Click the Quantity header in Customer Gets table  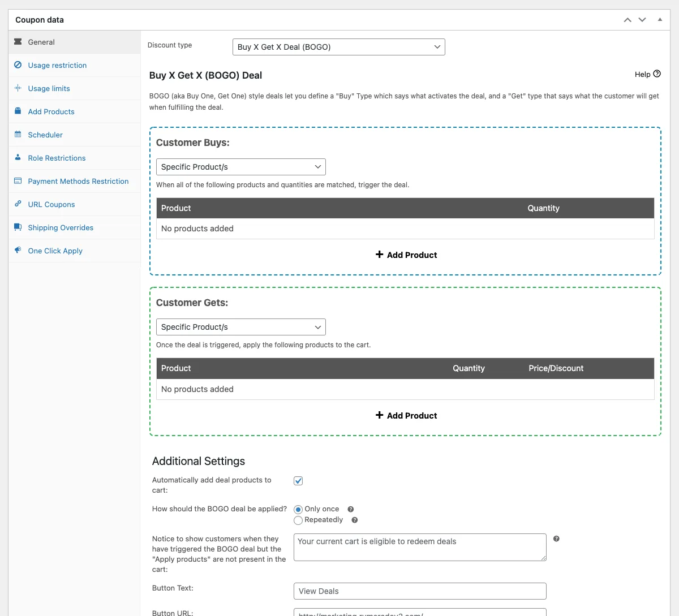pos(469,368)
